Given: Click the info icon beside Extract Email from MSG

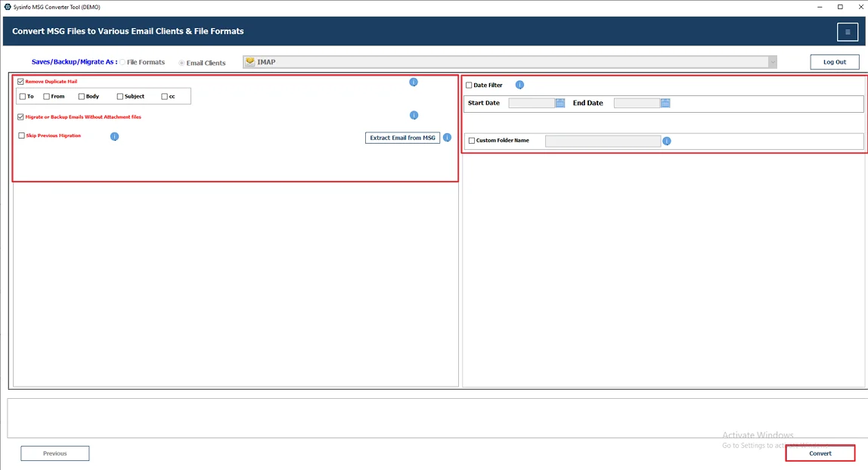Looking at the screenshot, I should coord(447,138).
